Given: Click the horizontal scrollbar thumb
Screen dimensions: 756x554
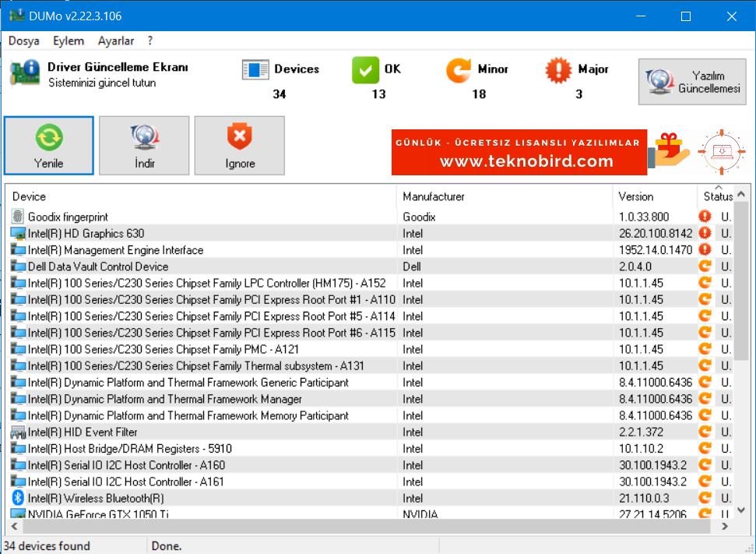Looking at the screenshot, I should [x=367, y=526].
